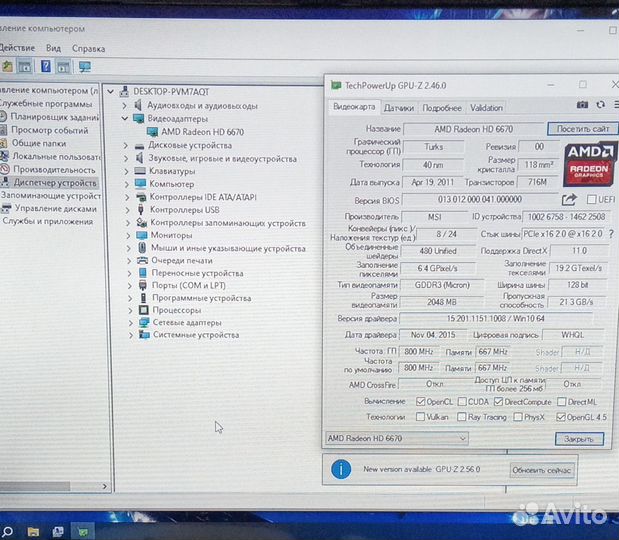Click the help toolbar icon with question mark

pos(46,66)
